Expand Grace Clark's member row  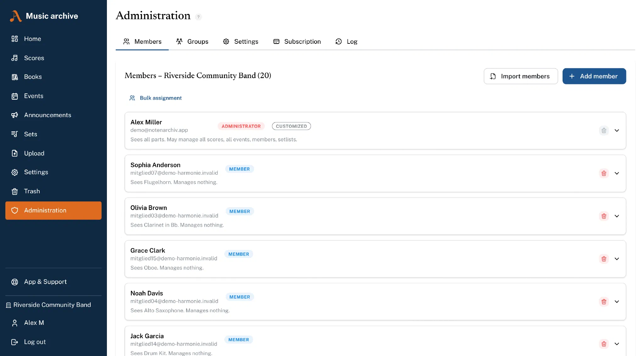pos(617,259)
